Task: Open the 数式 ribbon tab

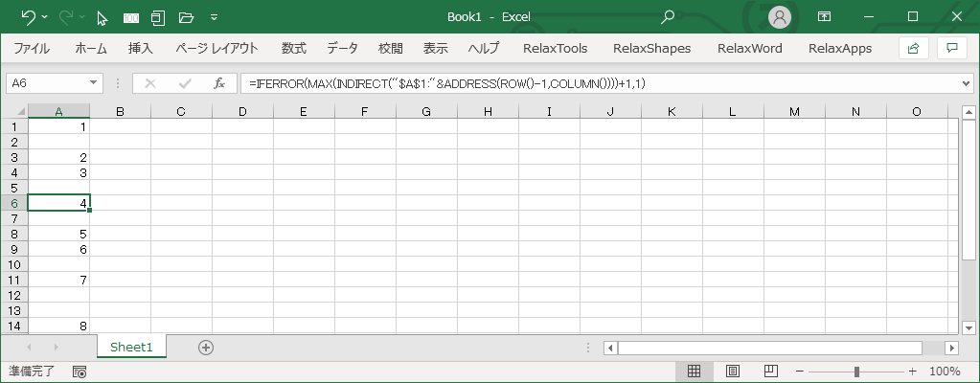Action: coord(293,48)
